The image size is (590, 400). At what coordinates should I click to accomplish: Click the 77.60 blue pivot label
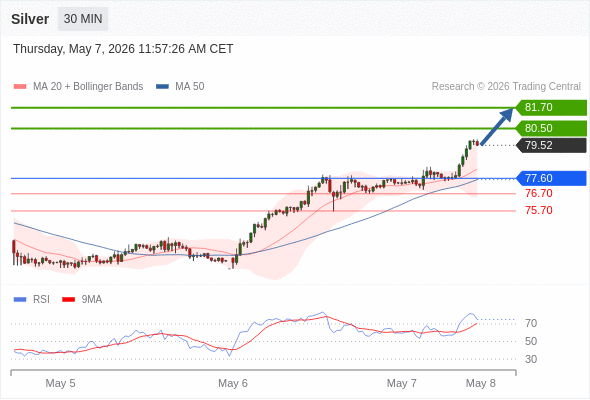click(x=551, y=178)
